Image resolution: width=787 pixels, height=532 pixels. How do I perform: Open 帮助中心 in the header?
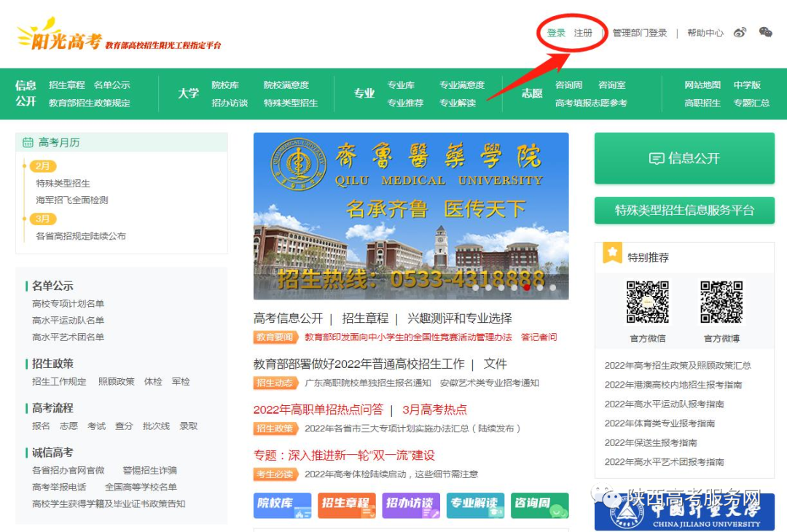click(x=705, y=33)
